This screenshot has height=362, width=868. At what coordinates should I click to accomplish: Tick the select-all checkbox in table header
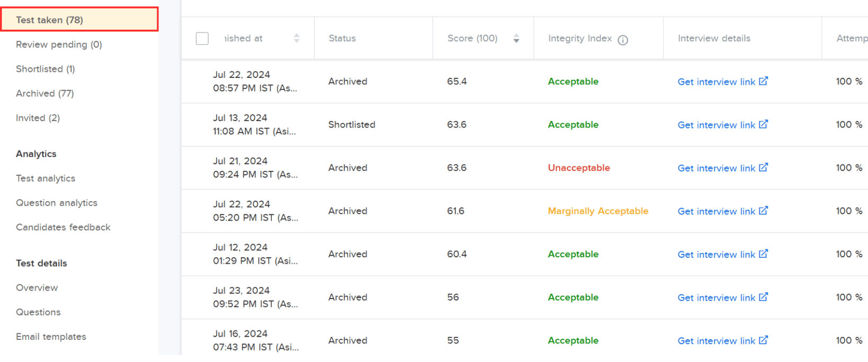(202, 39)
